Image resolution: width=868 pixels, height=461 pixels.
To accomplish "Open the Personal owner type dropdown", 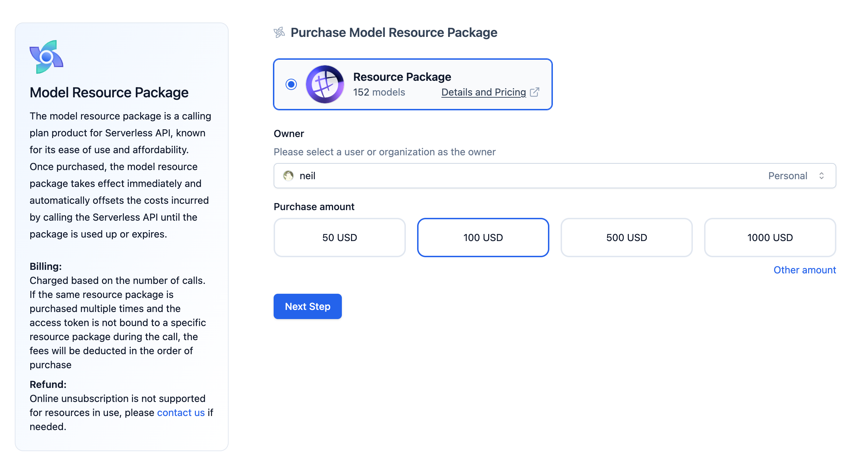I will click(788, 176).
